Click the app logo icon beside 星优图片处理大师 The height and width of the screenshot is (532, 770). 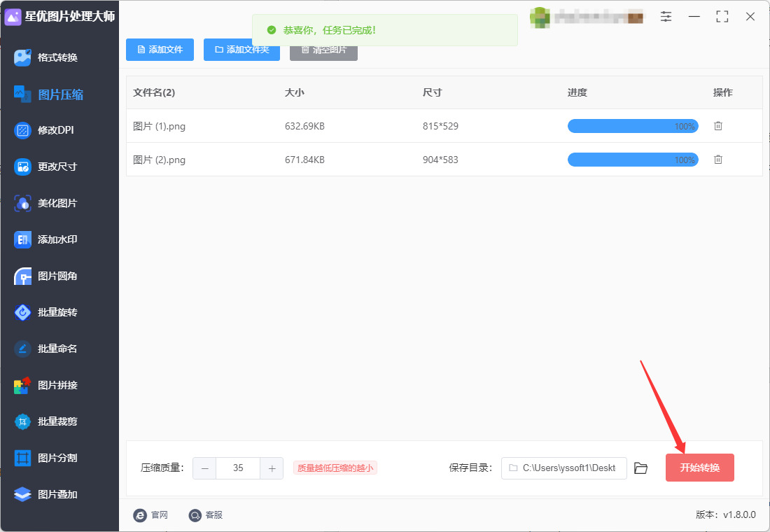click(x=13, y=17)
